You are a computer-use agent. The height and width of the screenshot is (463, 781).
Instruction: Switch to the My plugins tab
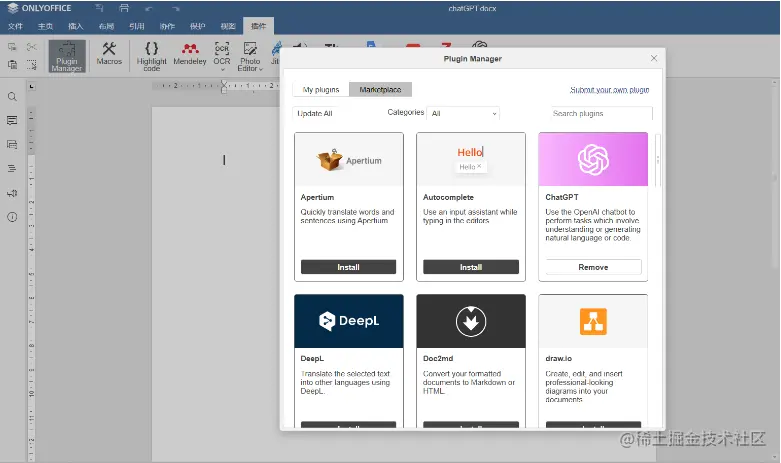point(321,90)
